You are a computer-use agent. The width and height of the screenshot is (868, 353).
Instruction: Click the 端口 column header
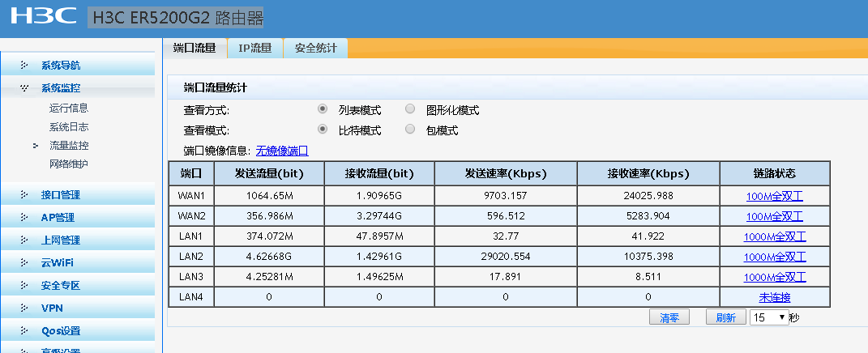tap(191, 173)
